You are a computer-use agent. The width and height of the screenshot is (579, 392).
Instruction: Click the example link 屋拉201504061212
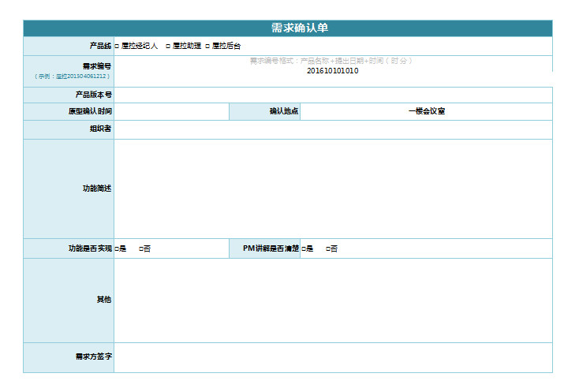point(81,76)
